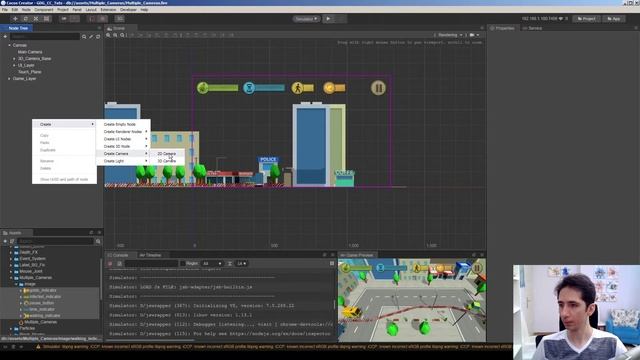Open the Extension menu
640x360 pixels.
tap(108, 9)
